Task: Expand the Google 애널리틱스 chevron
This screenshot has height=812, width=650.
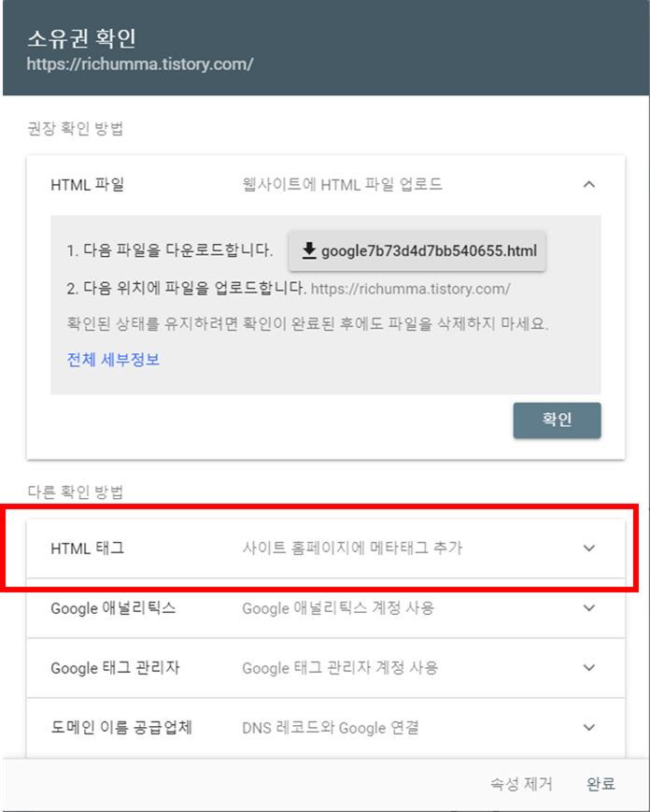Action: tap(589, 608)
